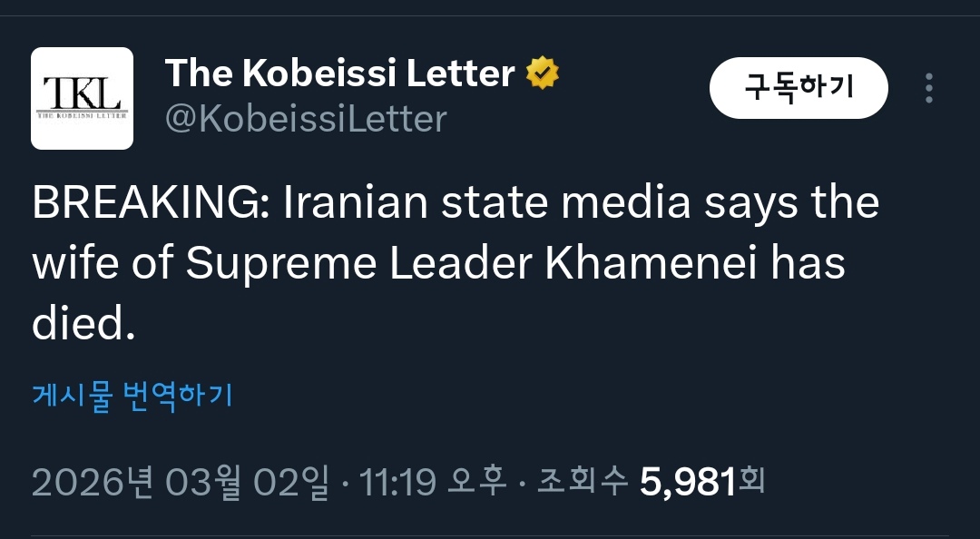980x539 pixels.
Task: Click the post date 2026년 03월 02일
Action: 181,482
